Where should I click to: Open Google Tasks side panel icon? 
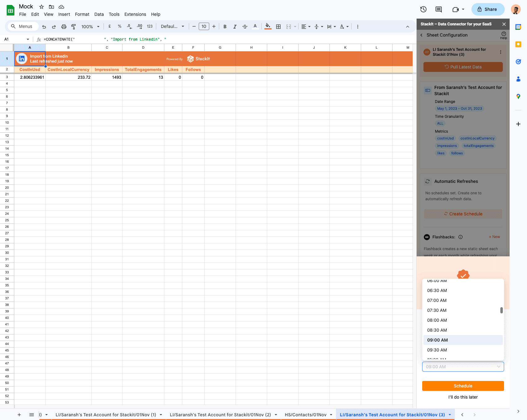518,62
